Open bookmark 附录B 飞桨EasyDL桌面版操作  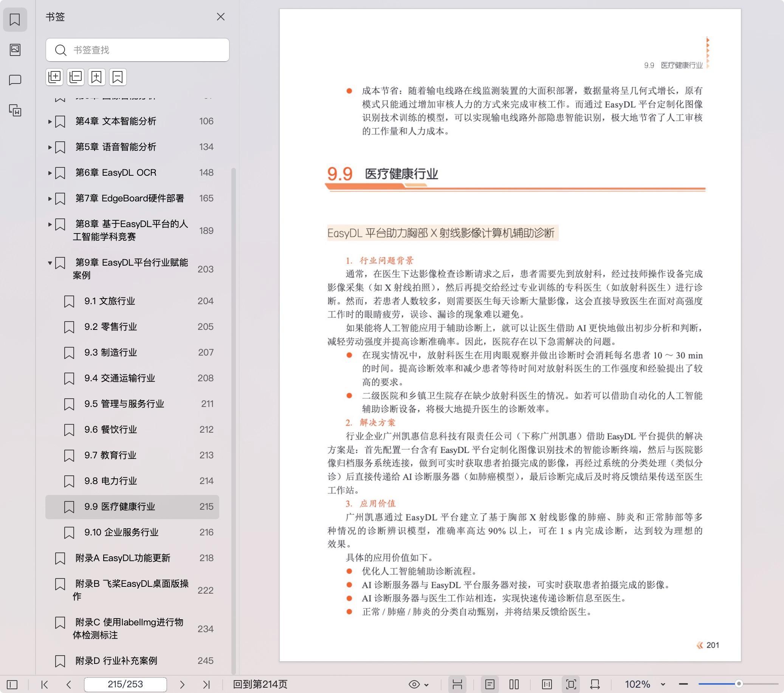[130, 590]
